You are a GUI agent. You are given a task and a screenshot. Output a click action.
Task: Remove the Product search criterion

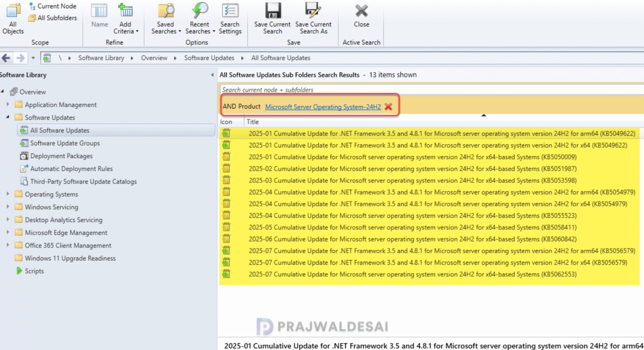[388, 106]
